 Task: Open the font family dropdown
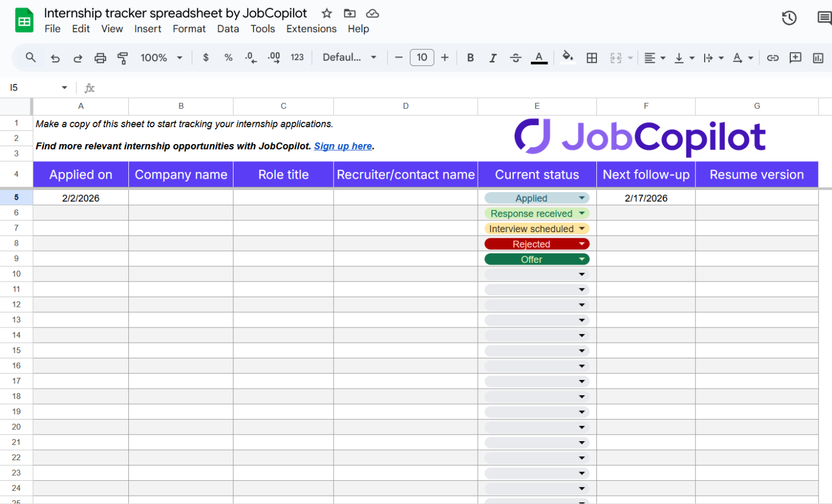[349, 57]
